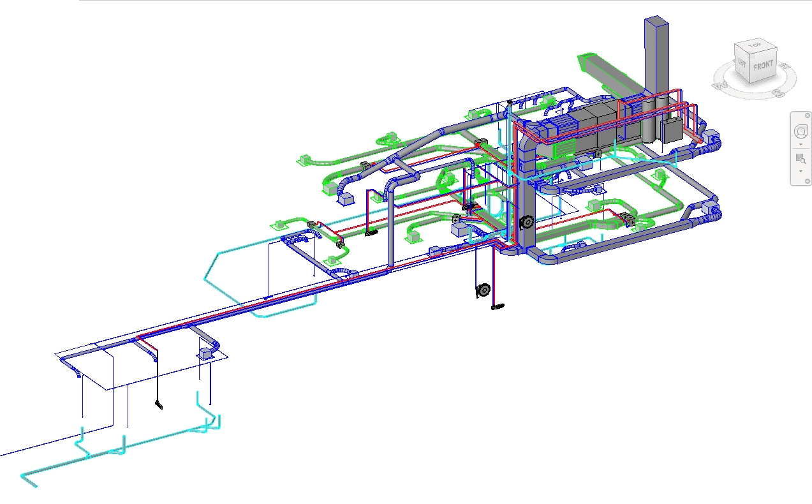
Task: Expand the steering wheel options dropdown arrow
Action: 800,145
